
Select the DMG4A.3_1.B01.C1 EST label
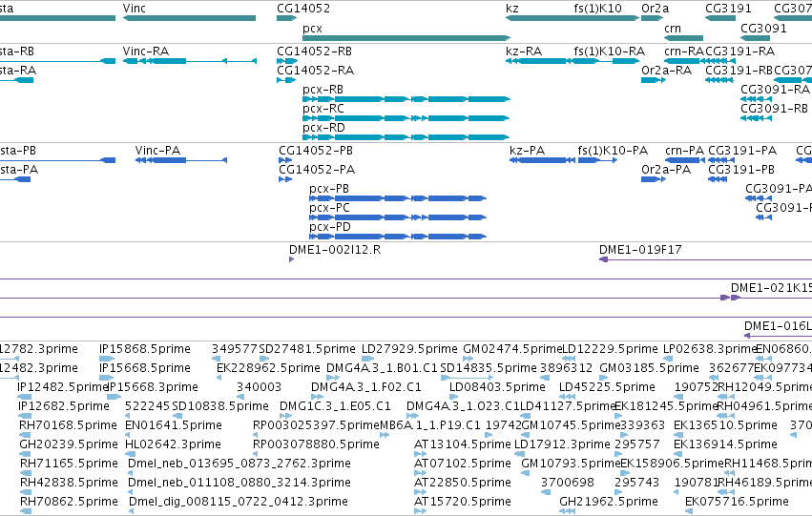[x=383, y=368]
